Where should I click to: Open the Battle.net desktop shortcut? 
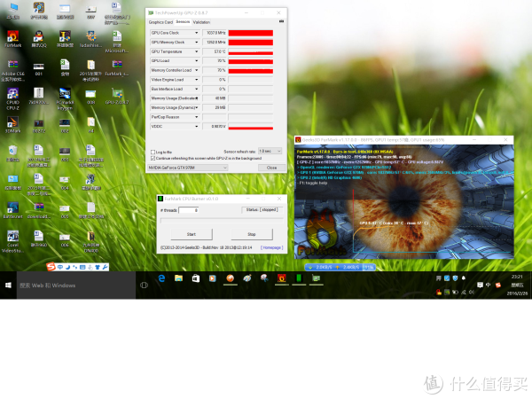click(x=13, y=210)
